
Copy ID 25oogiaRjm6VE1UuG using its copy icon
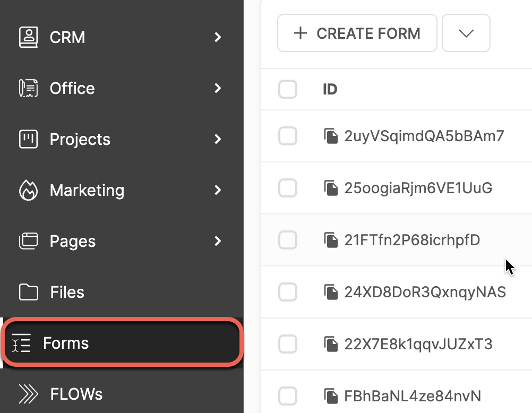[330, 188]
